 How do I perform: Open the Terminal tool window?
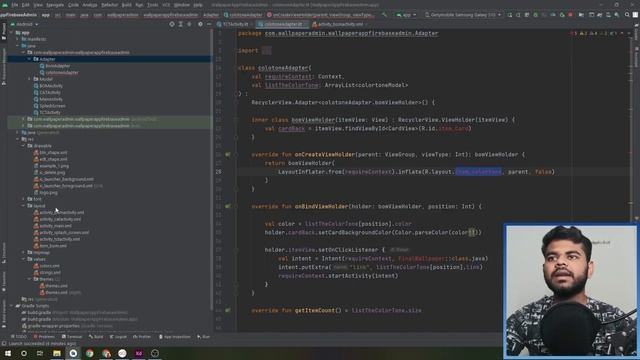point(72,337)
